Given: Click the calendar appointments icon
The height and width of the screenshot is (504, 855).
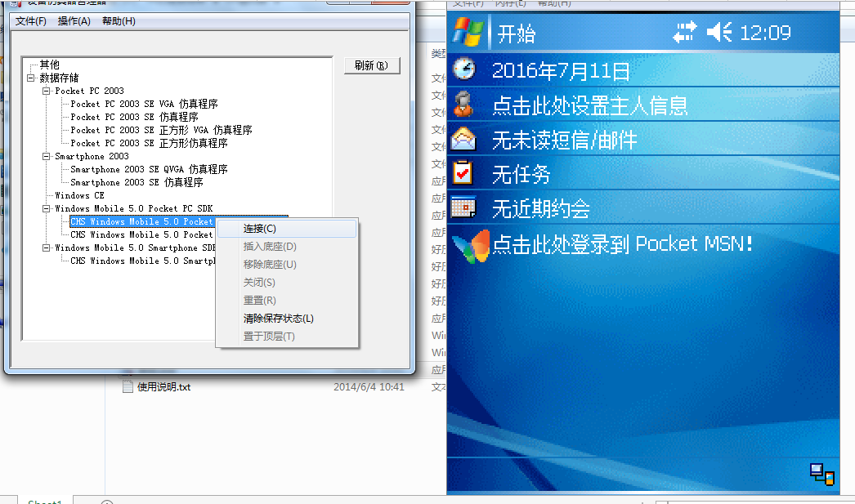Looking at the screenshot, I should pos(463,207).
